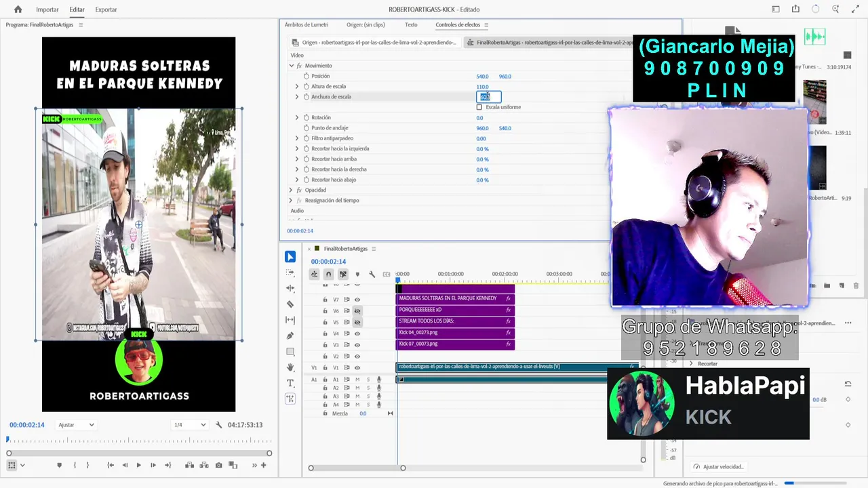
Task: Expand the Rotación property
Action: pyautogui.click(x=296, y=118)
